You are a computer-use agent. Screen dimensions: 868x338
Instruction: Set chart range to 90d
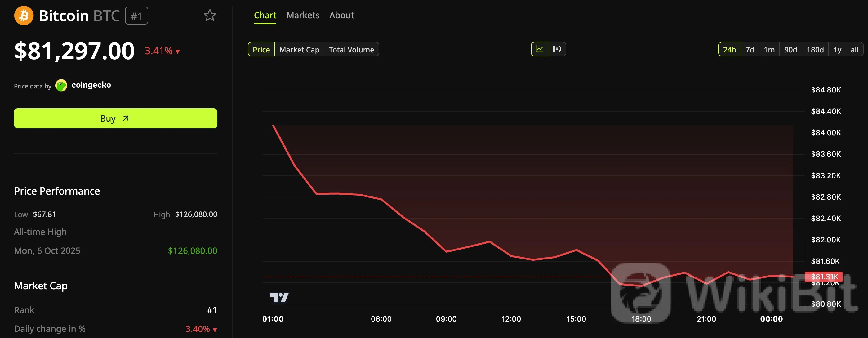[x=790, y=49]
